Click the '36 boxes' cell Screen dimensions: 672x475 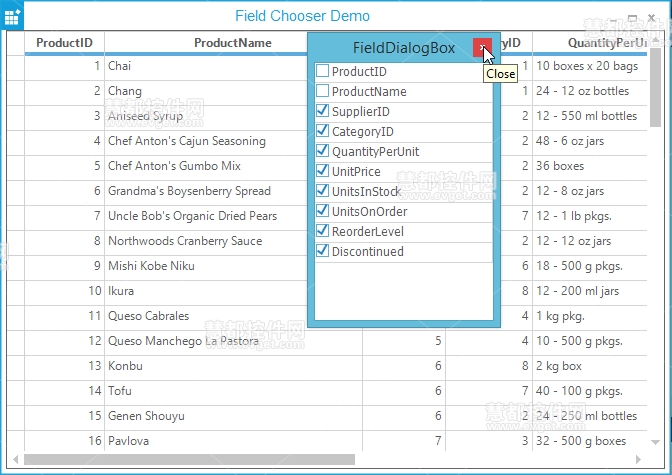click(590, 166)
